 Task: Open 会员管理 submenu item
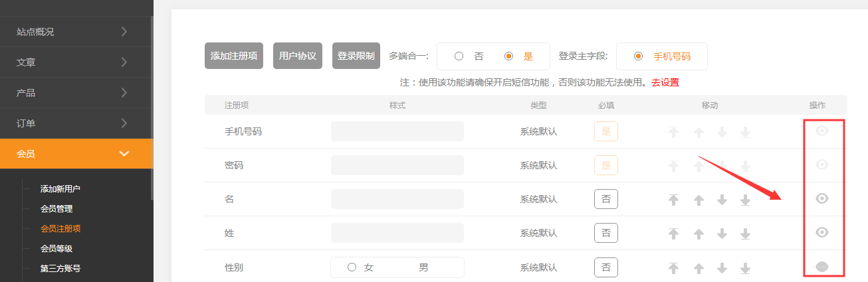(56, 208)
